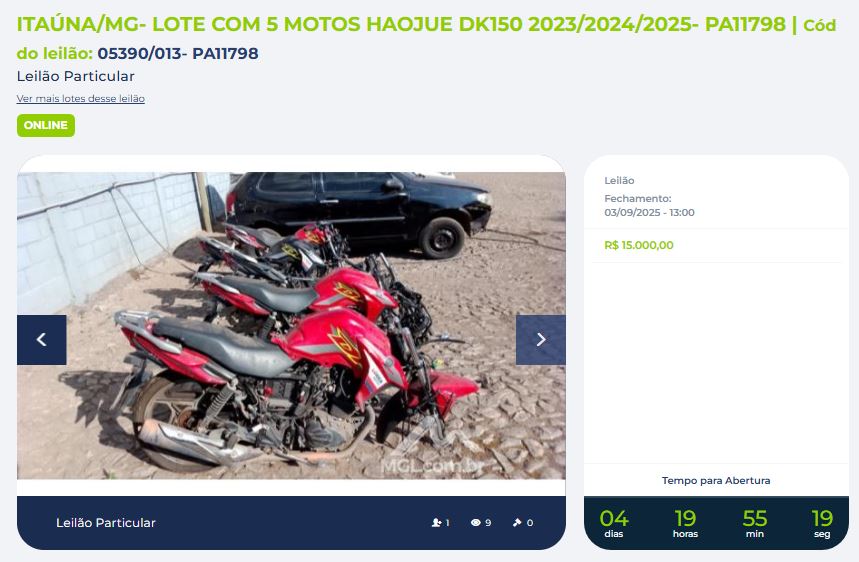Click the 04 dias countdown counter
This screenshot has height=562, width=859.
click(614, 523)
